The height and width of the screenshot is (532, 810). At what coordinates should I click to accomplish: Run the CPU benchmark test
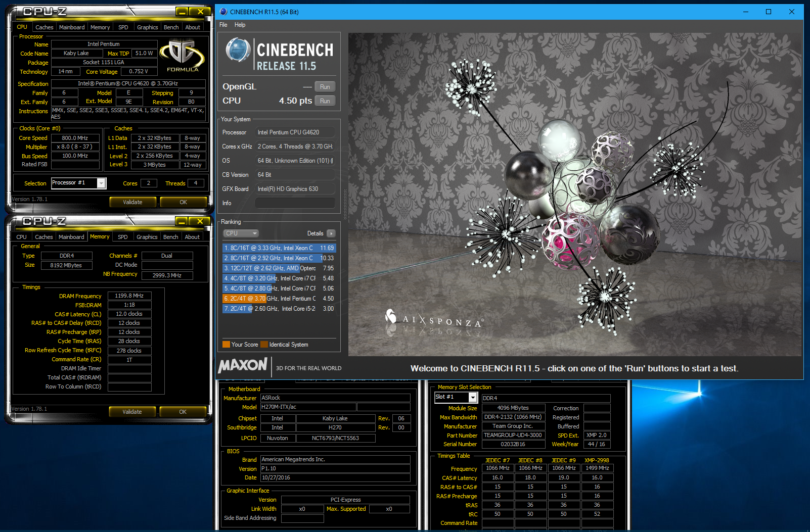tap(325, 101)
